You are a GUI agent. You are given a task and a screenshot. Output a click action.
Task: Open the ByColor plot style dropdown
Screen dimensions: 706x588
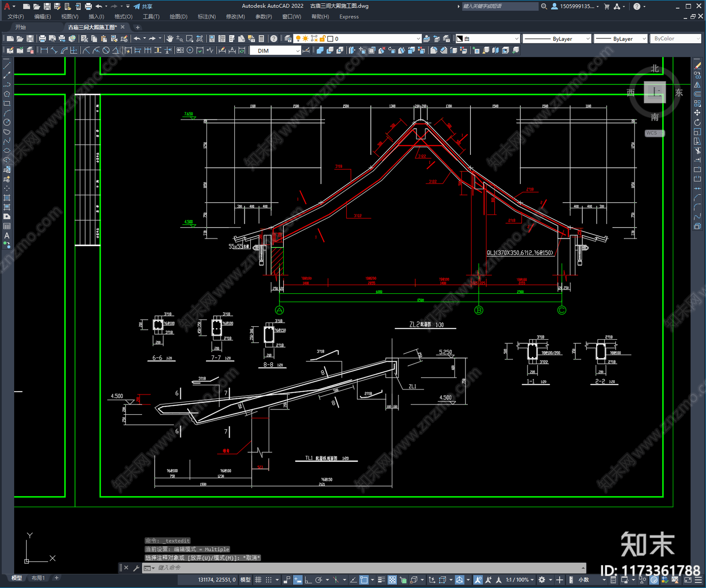pyautogui.click(x=676, y=39)
